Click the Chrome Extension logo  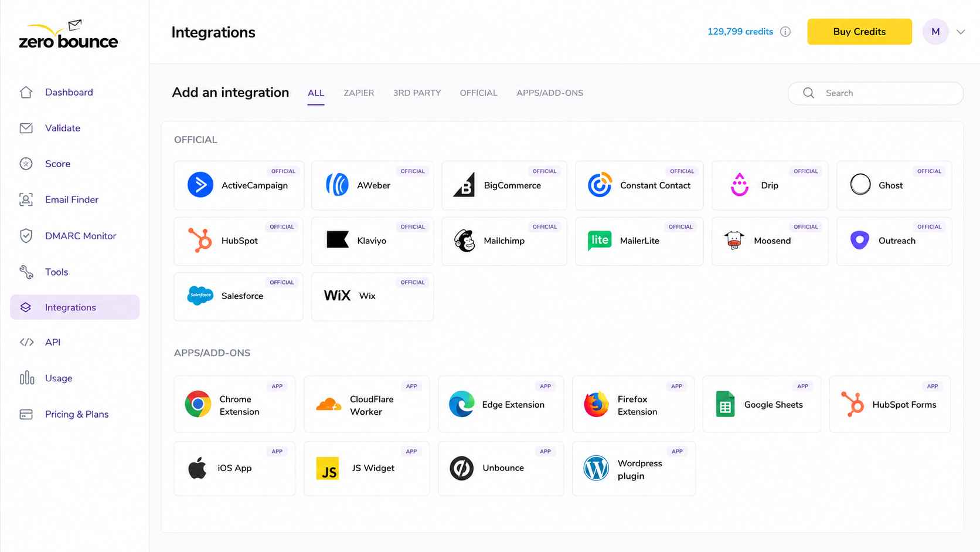click(198, 404)
